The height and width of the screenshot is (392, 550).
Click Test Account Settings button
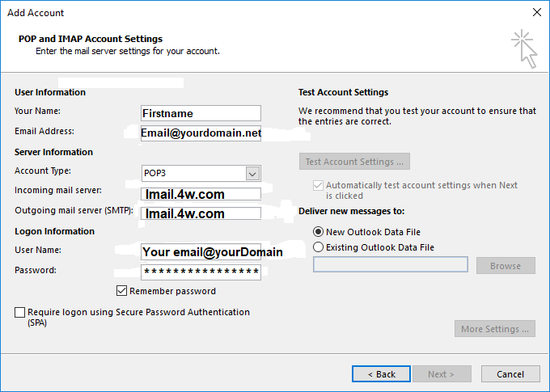[354, 162]
